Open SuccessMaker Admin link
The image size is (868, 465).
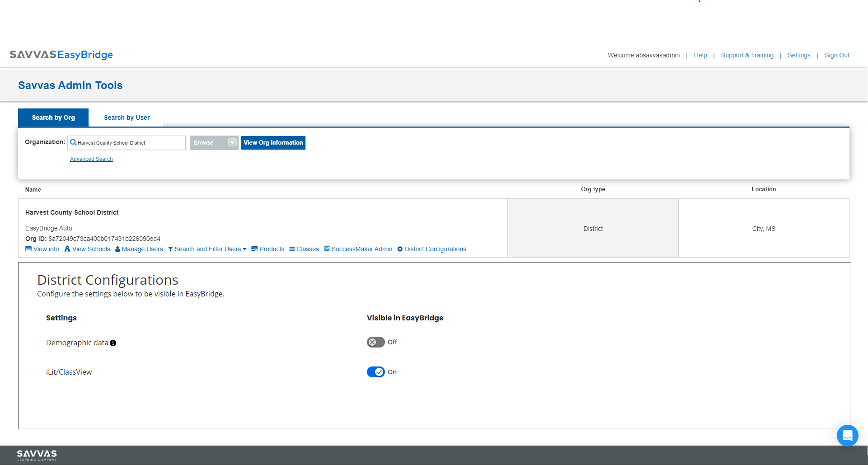click(x=362, y=249)
